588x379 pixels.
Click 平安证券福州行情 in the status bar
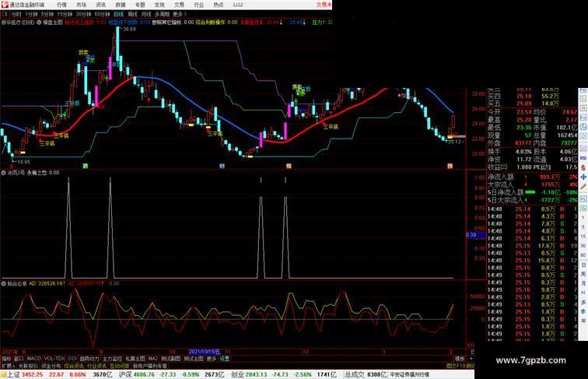409,374
